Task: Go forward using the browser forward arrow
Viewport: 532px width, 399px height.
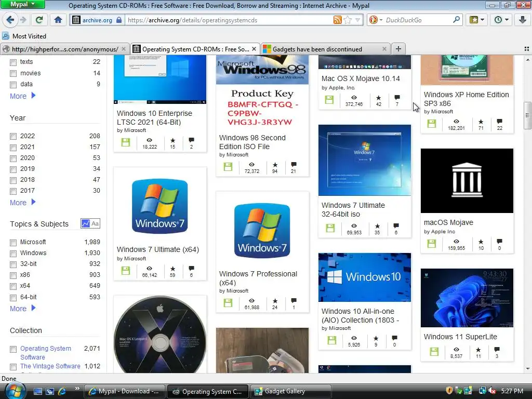Action: (x=23, y=20)
